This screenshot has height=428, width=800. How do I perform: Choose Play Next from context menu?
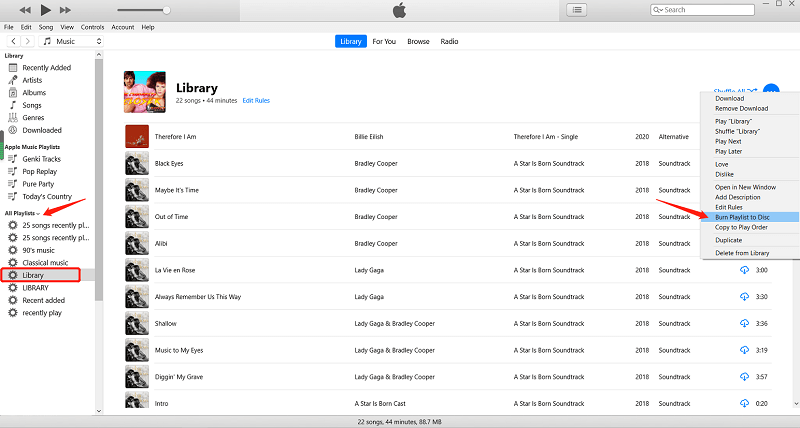[x=728, y=141]
